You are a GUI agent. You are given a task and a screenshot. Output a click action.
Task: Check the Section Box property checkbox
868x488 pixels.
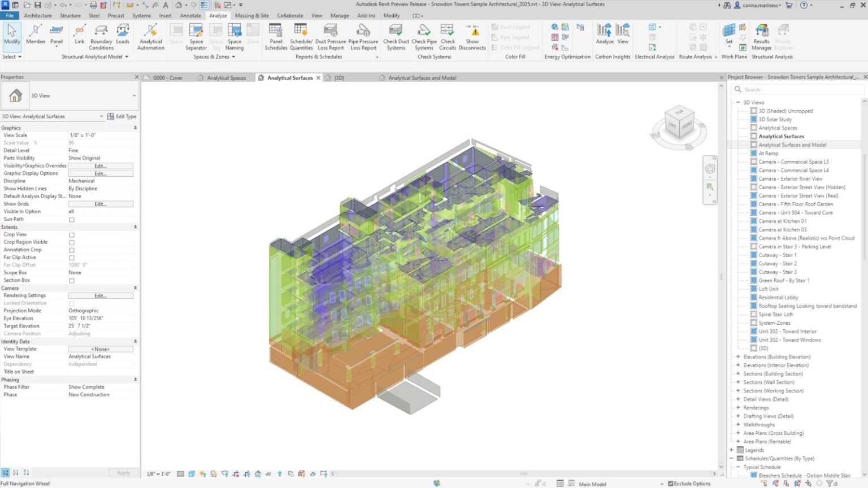[x=72, y=280]
